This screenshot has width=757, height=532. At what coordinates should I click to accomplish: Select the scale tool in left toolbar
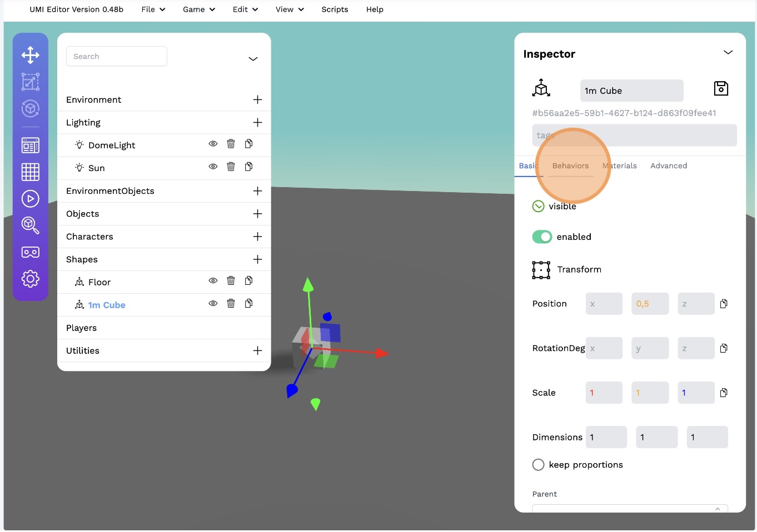coord(30,82)
